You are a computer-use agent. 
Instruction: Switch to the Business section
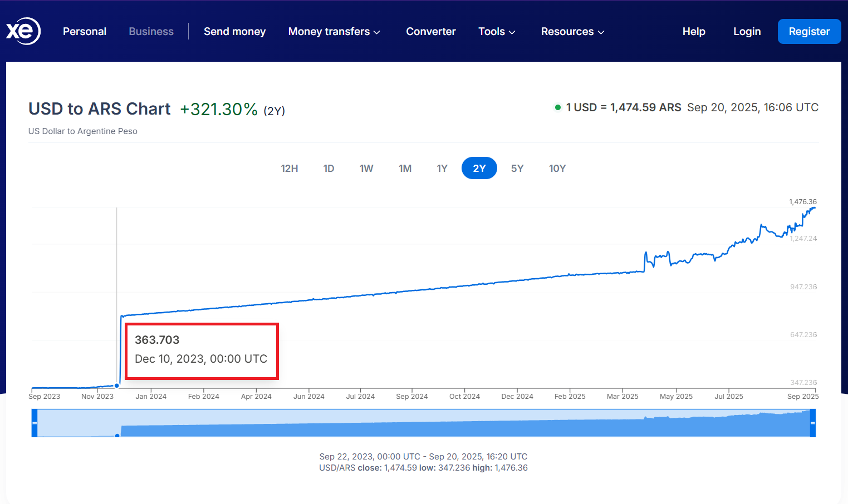click(151, 32)
